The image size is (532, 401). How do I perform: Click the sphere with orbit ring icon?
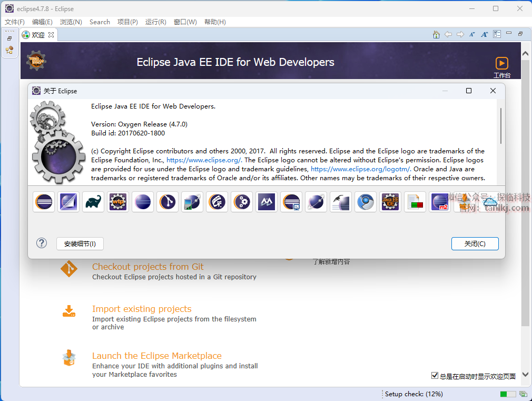tap(316, 202)
